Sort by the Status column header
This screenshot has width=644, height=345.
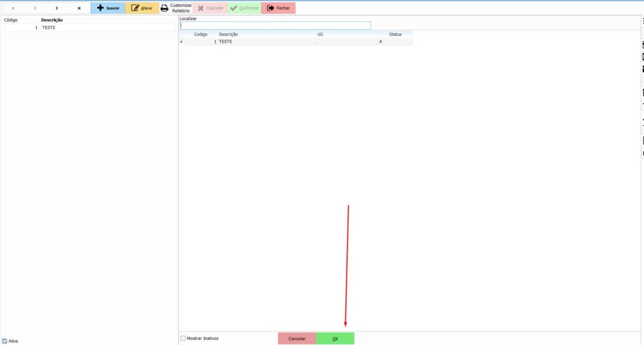pos(395,35)
